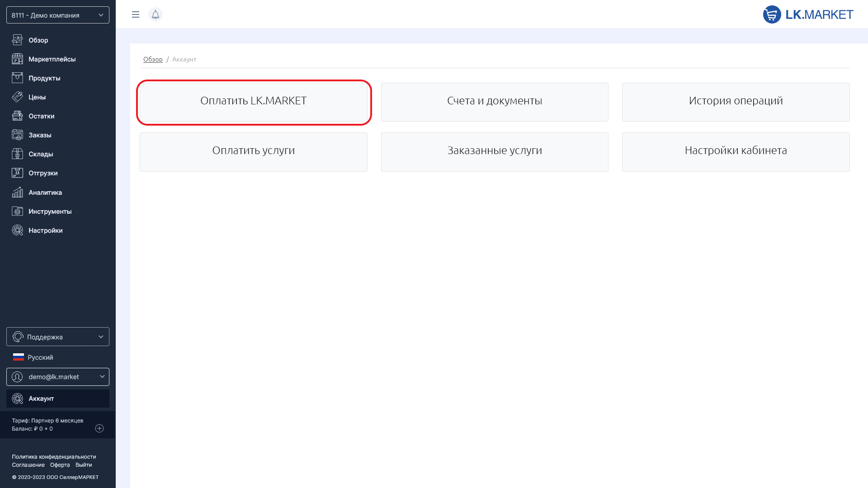This screenshot has width=868, height=488.
Task: Click the Russian flag icon
Action: pyautogui.click(x=19, y=357)
